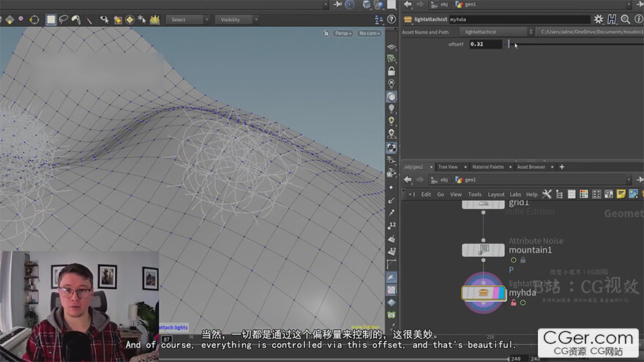Expand network editor path dropdown arrow
The height and width of the screenshot is (362, 644).
629,180
